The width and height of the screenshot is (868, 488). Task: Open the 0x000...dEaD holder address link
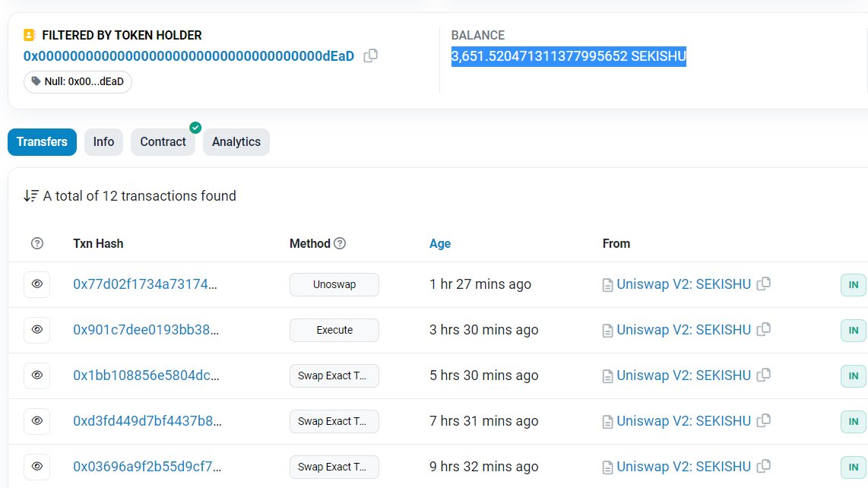click(x=188, y=56)
